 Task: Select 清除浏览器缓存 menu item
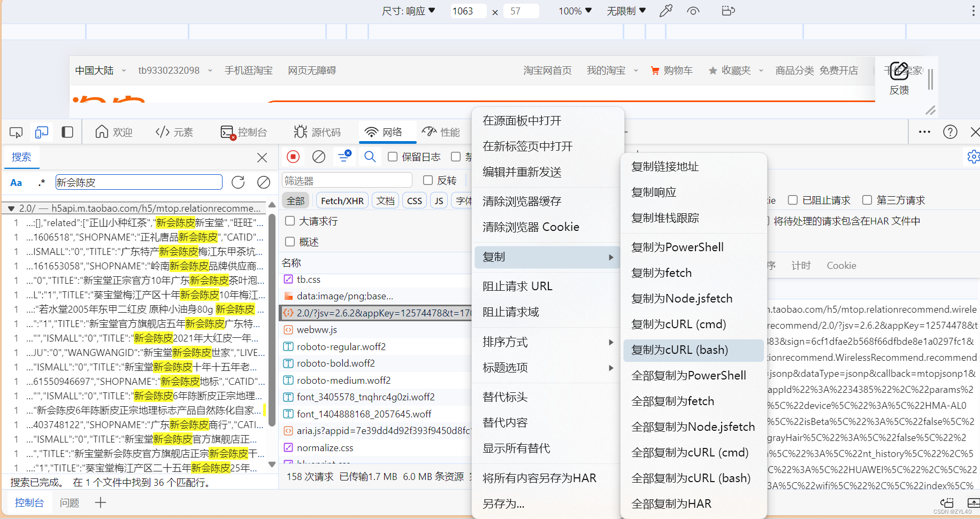548,202
